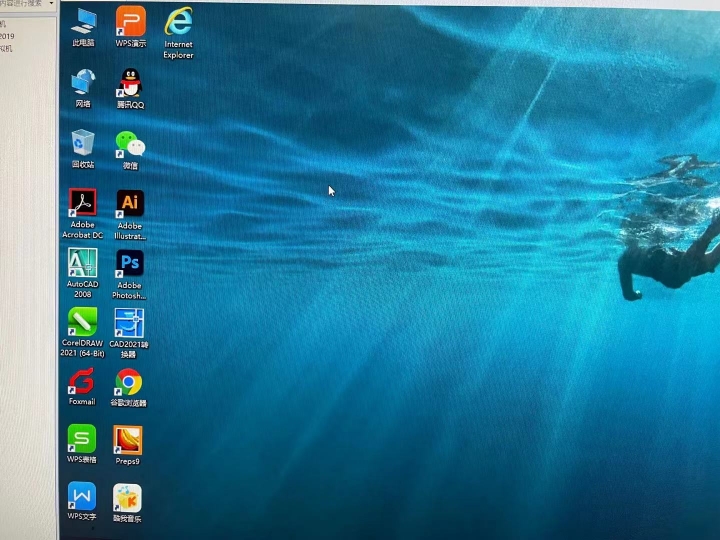The image size is (720, 540).
Task: Click the Kuwo Music (酷我音乐) icon
Action: coord(127,498)
